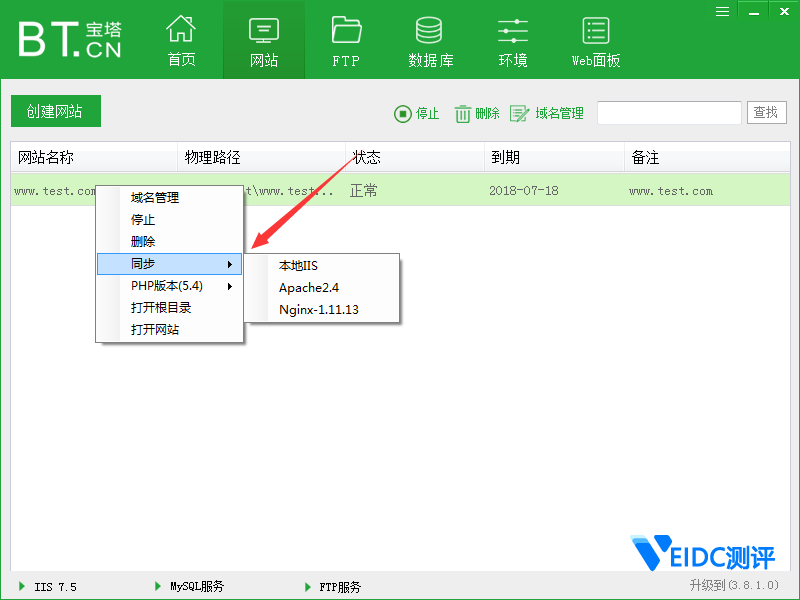Choose 本地IIS from sync submenu
Screen dimensions: 800x600
point(298,266)
